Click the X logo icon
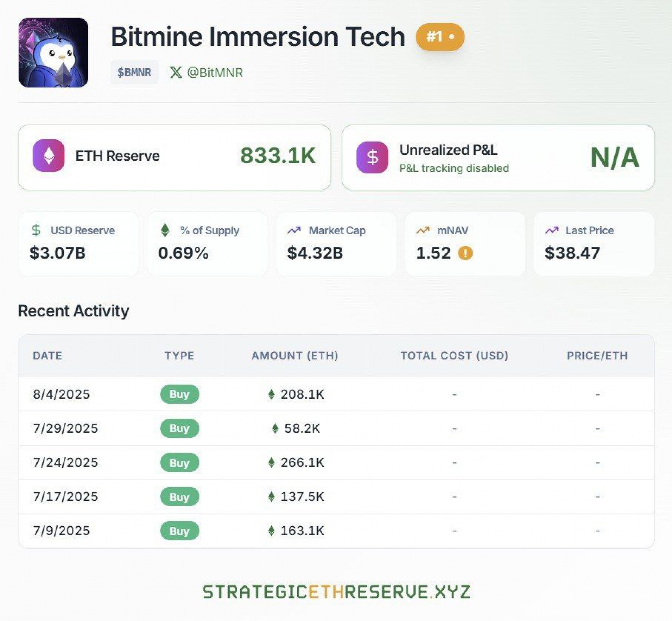 tap(176, 72)
